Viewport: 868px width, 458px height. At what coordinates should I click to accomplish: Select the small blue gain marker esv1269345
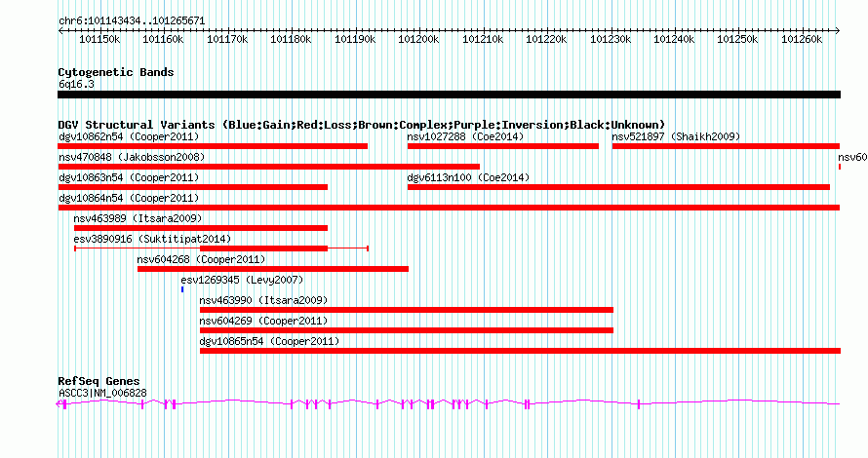click(x=182, y=289)
